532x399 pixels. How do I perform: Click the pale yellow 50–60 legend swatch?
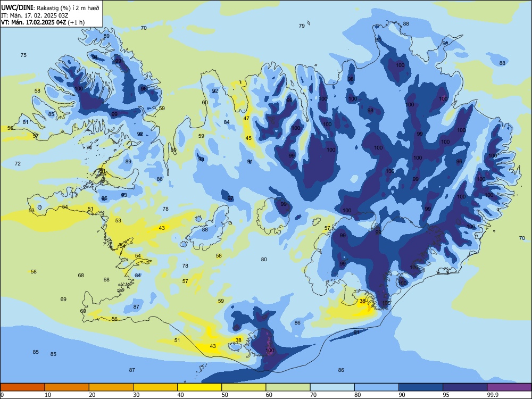click(244, 387)
